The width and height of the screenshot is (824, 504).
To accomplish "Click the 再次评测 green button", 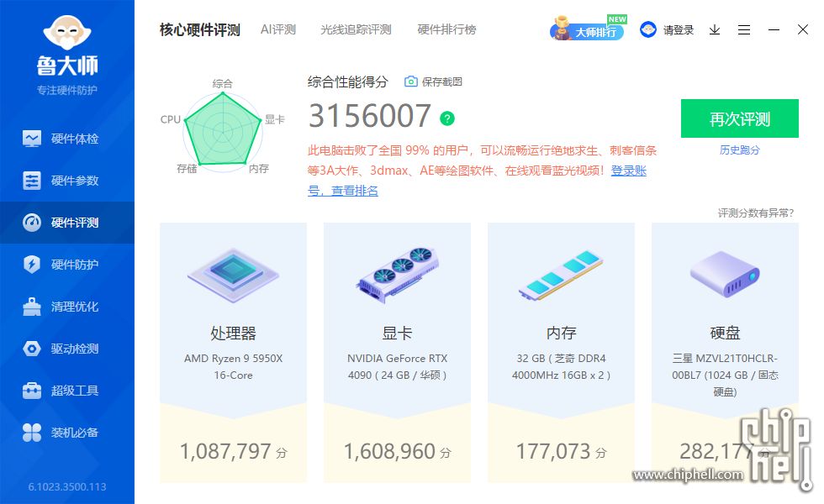I will tap(739, 118).
